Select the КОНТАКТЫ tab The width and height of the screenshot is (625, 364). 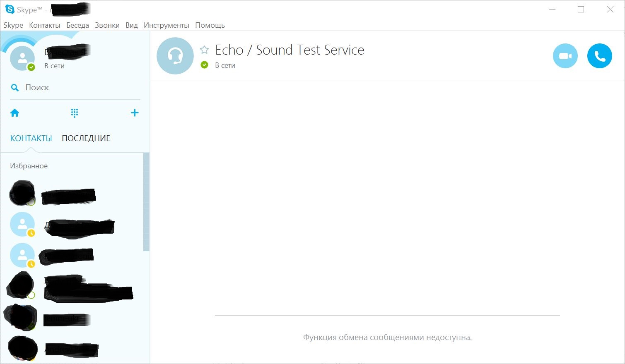click(x=31, y=139)
